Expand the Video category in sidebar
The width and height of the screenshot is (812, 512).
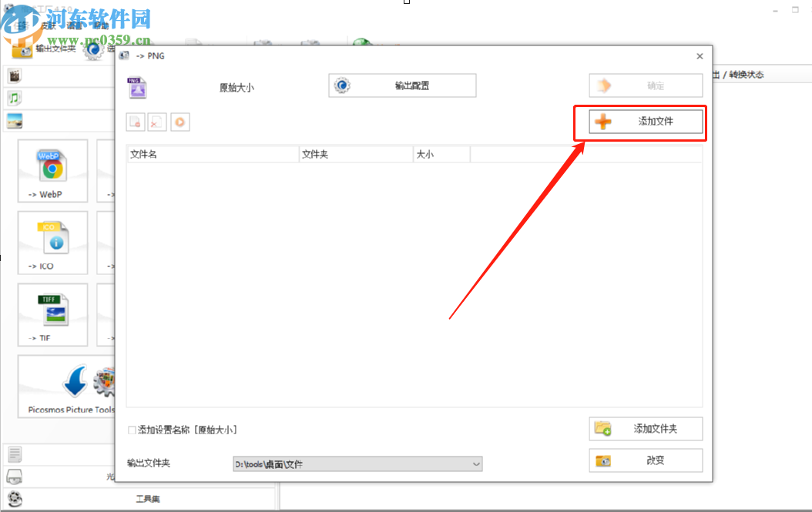tap(15, 76)
